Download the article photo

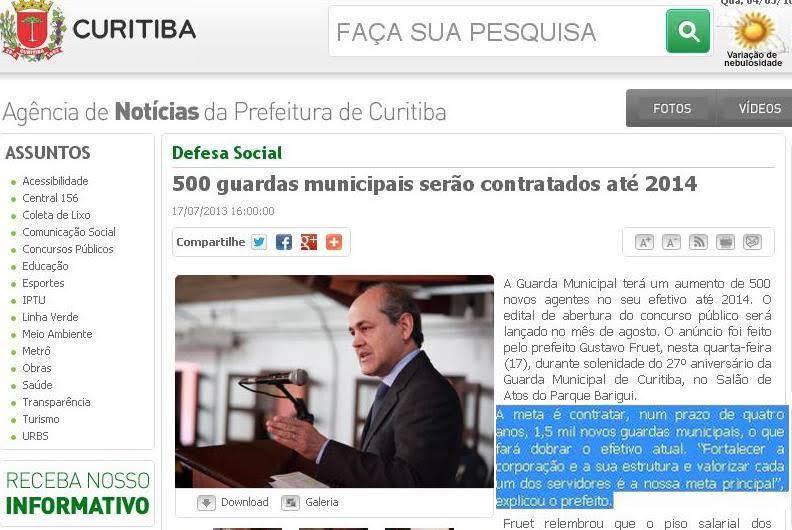(x=233, y=502)
